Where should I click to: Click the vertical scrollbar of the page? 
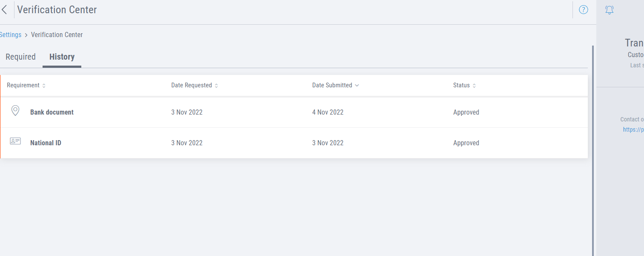[593, 149]
